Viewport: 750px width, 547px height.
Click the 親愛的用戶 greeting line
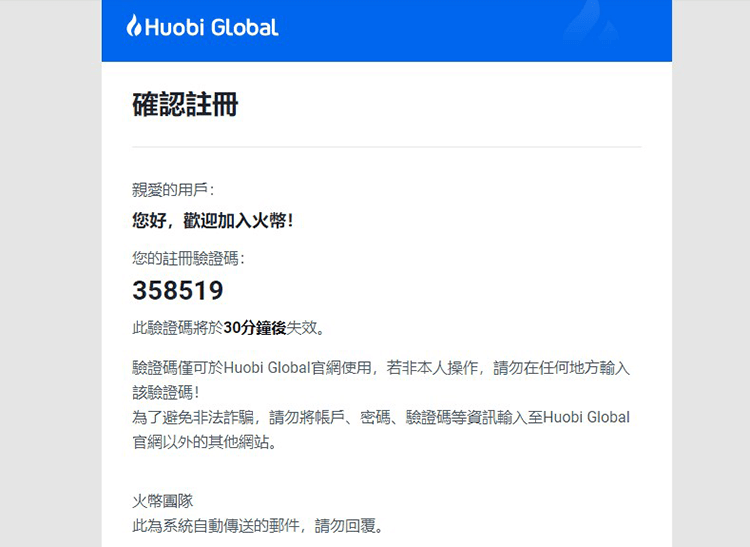tap(173, 190)
